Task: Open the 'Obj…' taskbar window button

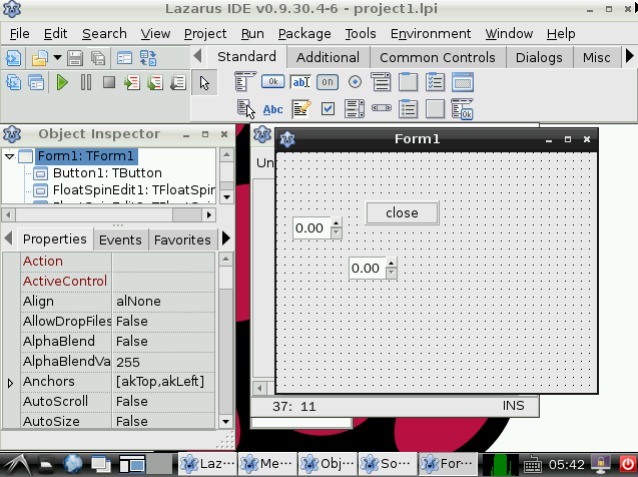Action: pyautogui.click(x=327, y=464)
